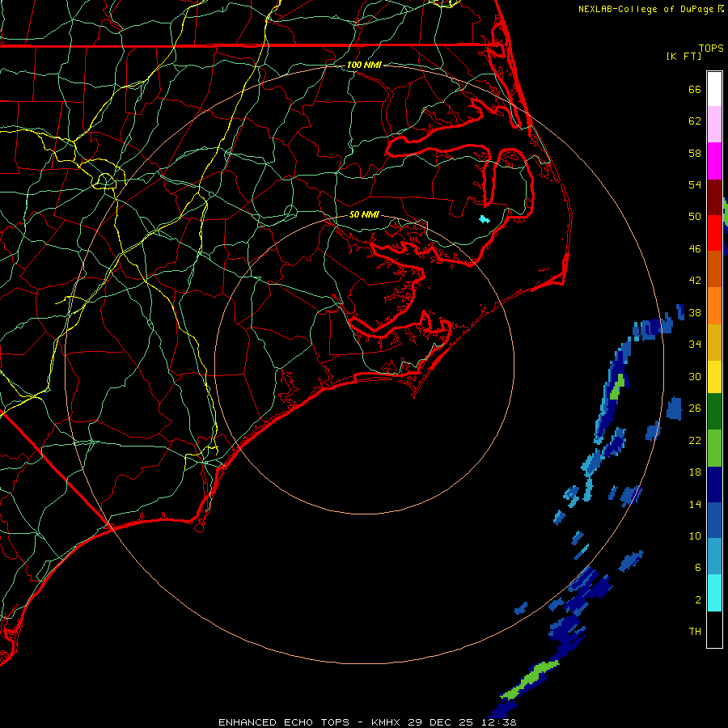The height and width of the screenshot is (728, 728).
Task: Click the legend value 66
Action: click(695, 89)
